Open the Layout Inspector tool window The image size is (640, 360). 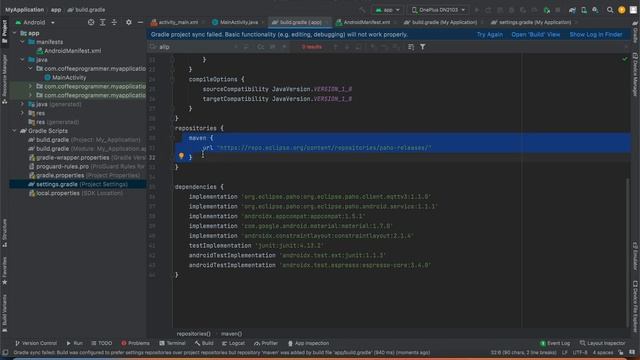602,343
